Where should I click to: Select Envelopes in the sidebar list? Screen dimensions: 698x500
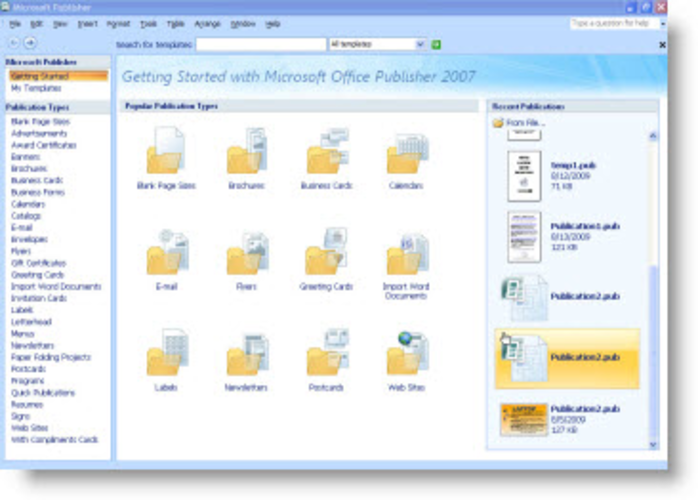click(x=29, y=240)
